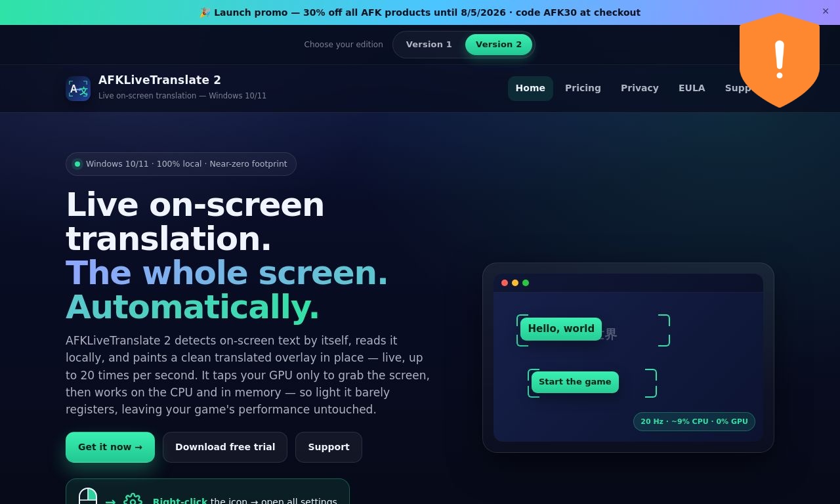Click the "Automatically." headline word
840x504 pixels.
192,307
